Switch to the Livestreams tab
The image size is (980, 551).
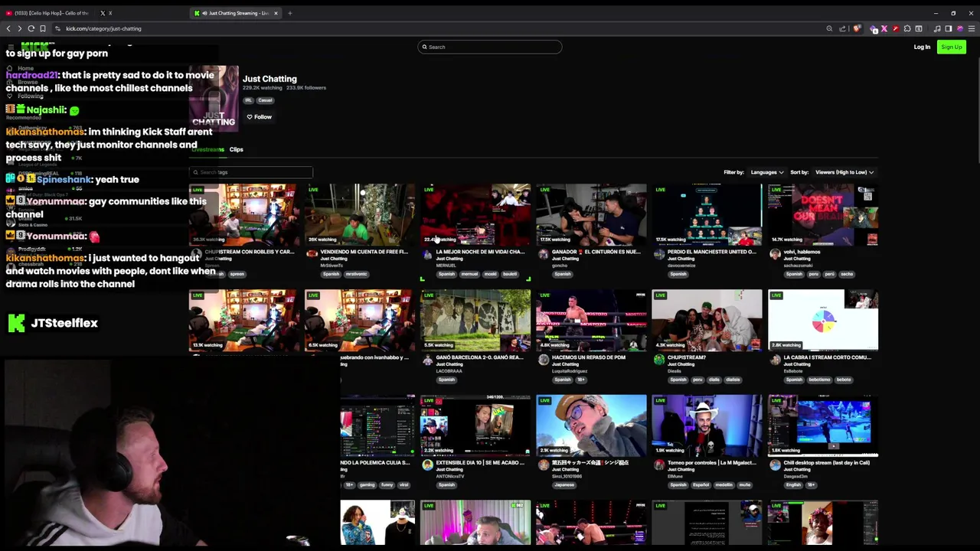click(x=207, y=150)
